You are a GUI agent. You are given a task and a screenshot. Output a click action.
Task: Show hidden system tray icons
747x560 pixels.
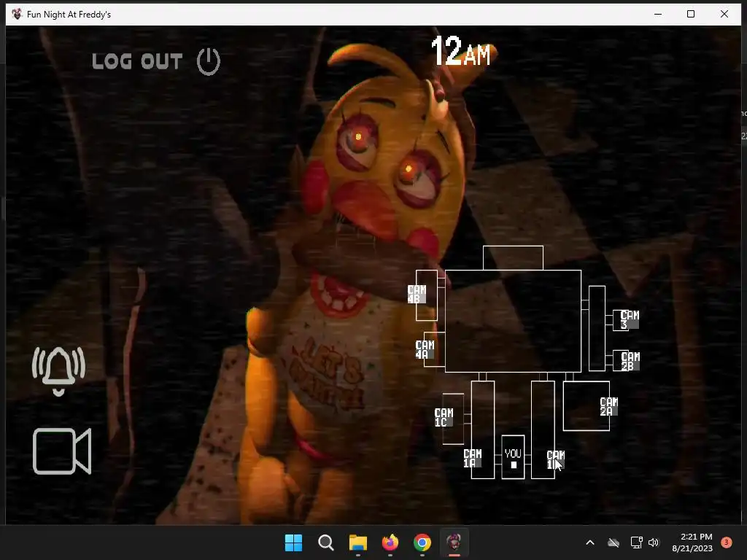(589, 542)
